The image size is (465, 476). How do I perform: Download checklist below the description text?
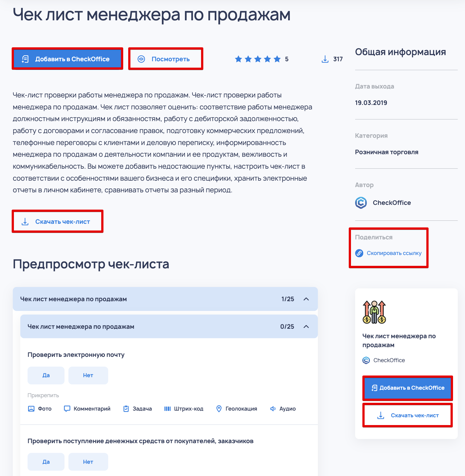click(x=58, y=222)
